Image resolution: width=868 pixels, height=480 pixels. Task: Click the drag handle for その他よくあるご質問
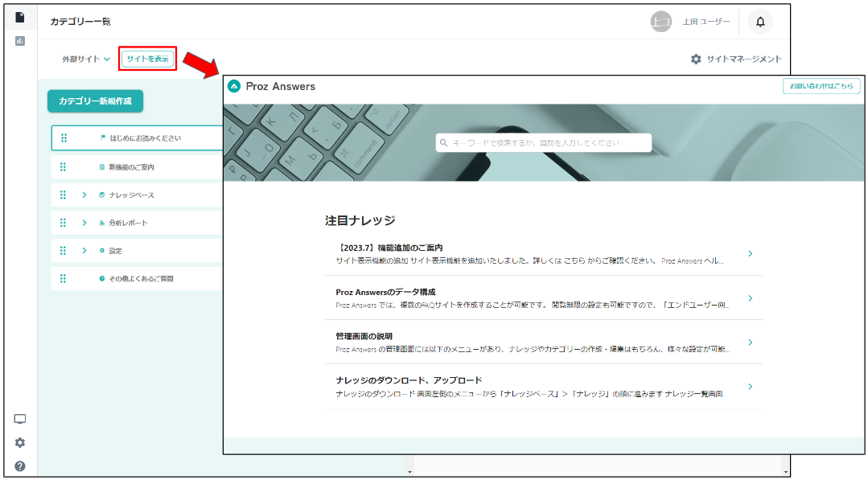[x=63, y=279]
